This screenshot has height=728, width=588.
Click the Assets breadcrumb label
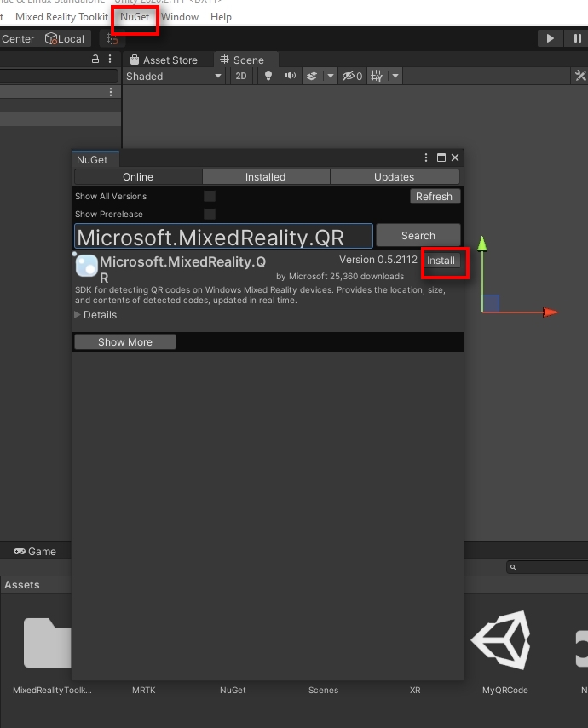point(22,585)
